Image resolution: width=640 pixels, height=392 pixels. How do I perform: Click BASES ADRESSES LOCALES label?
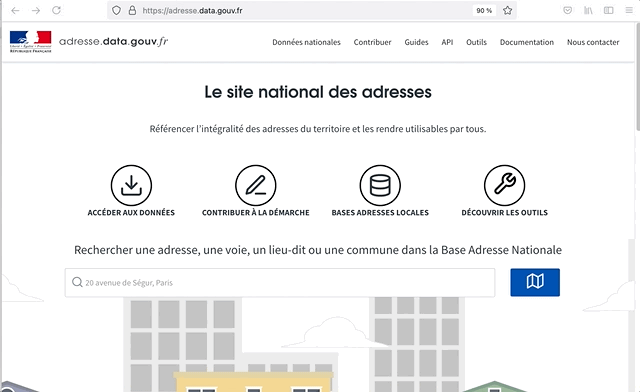click(380, 213)
